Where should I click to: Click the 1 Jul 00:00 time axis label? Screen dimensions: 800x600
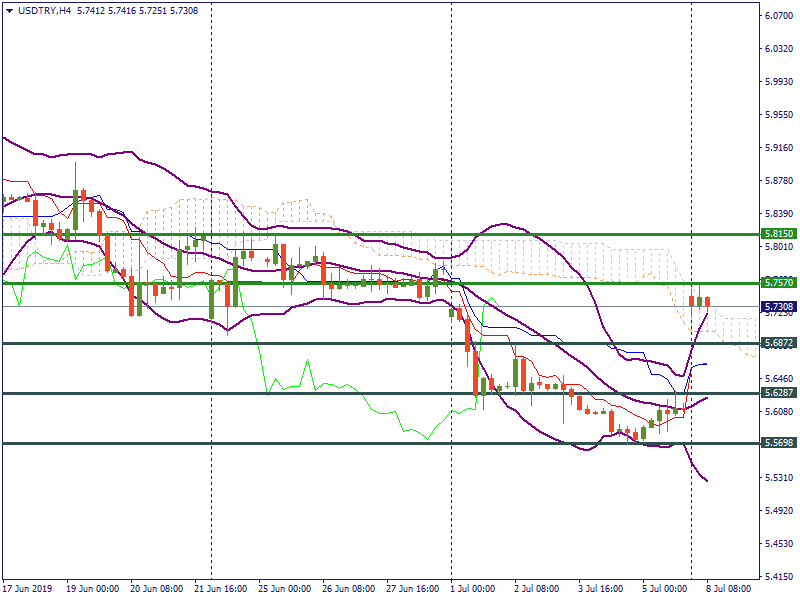tap(473, 589)
